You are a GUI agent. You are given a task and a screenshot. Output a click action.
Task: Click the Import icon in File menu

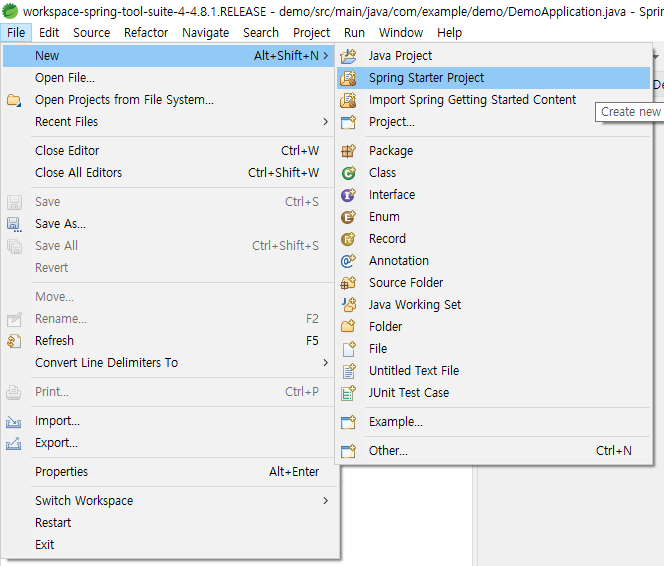(14, 422)
